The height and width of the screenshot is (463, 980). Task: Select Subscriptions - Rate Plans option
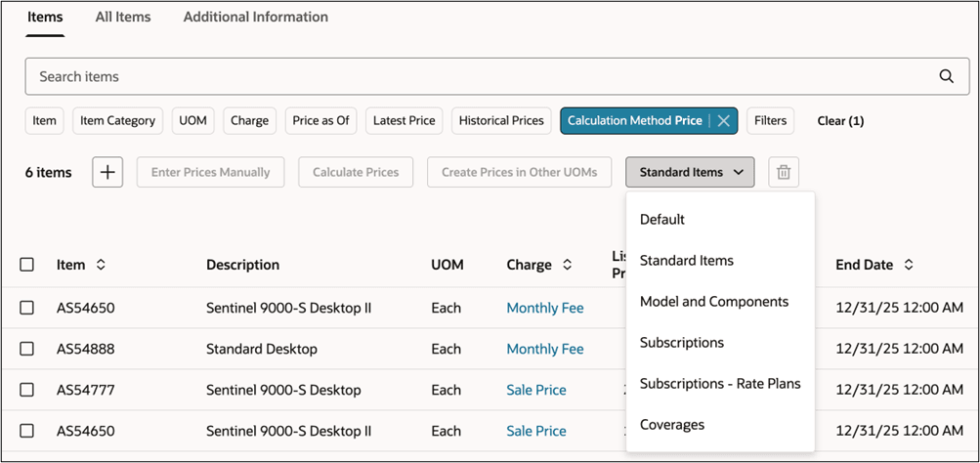[x=719, y=384]
